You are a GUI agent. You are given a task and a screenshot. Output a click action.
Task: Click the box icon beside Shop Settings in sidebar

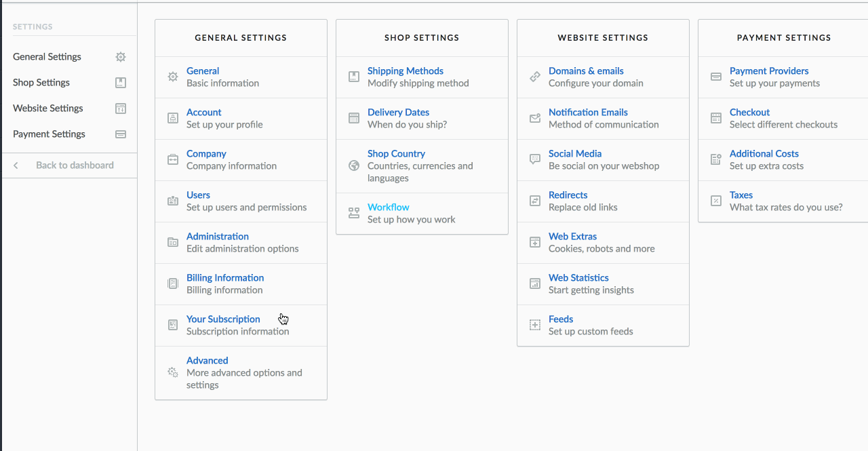pos(121,83)
